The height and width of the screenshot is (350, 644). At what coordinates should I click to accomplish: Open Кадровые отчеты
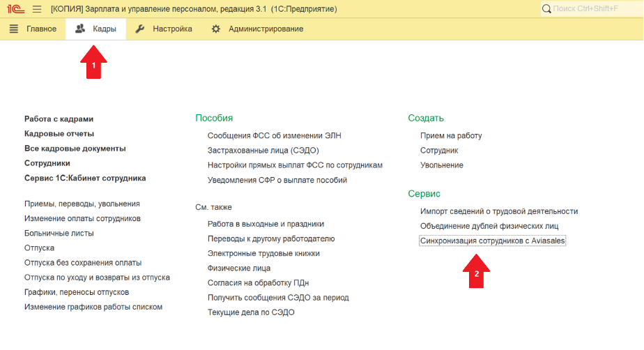pyautogui.click(x=59, y=134)
